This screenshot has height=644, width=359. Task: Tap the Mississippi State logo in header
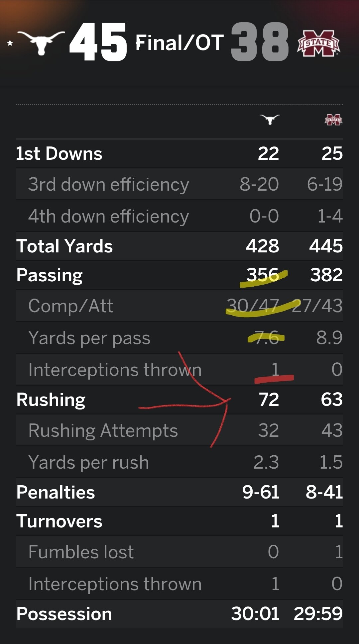tap(318, 43)
